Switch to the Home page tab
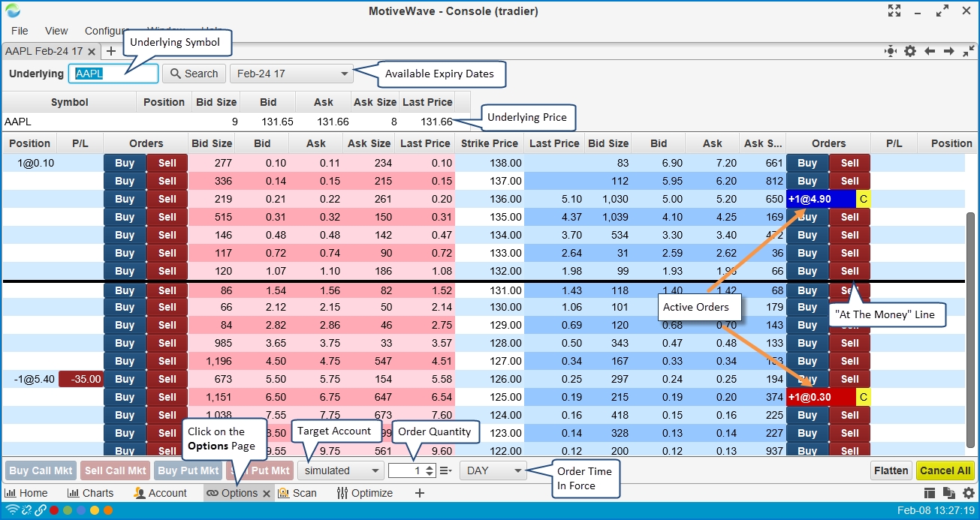 (26, 493)
